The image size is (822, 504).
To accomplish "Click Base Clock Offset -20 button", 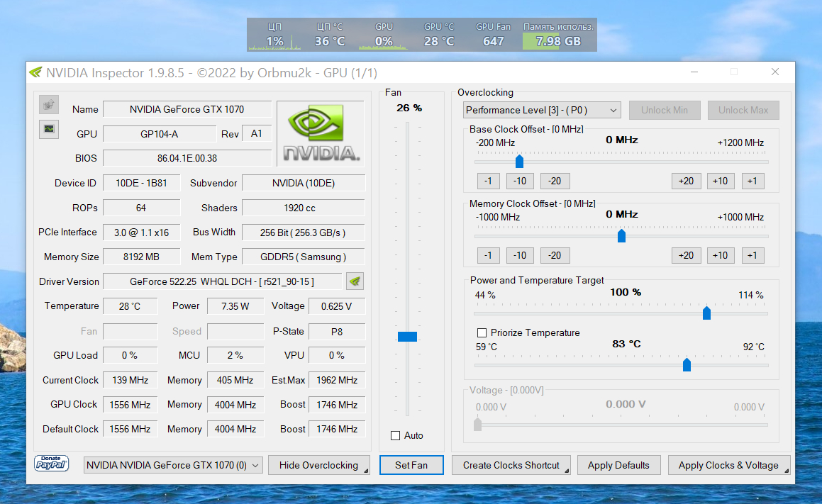I will tap(555, 181).
